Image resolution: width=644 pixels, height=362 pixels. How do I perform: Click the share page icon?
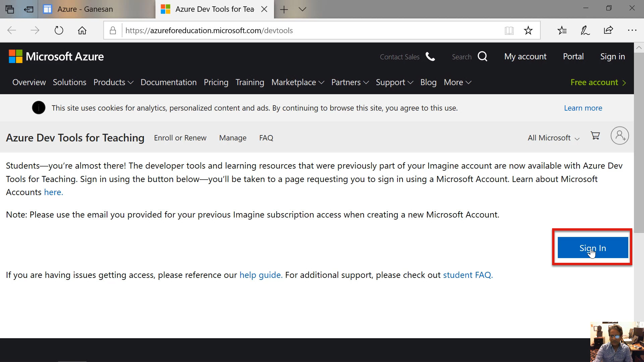pyautogui.click(x=608, y=31)
